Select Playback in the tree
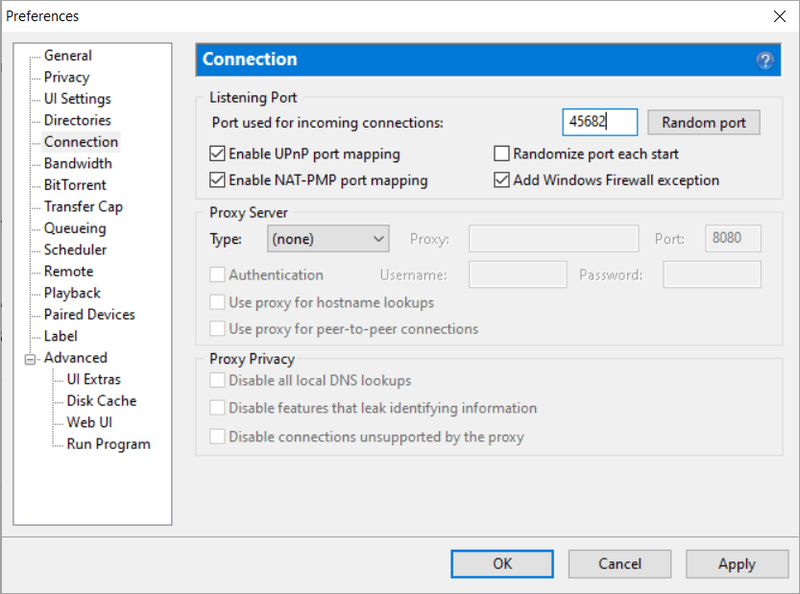The image size is (800, 594). (72, 293)
